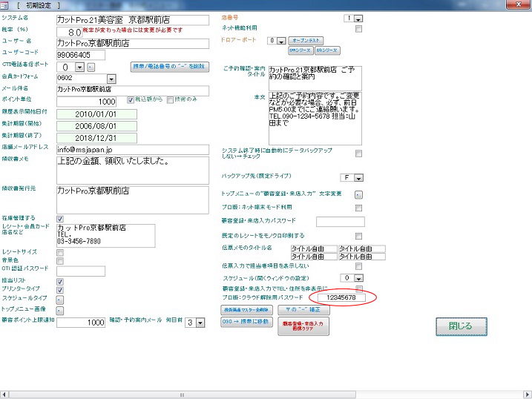Close the 初期設定 window with X
The image size is (532, 399).
[x=519, y=4]
